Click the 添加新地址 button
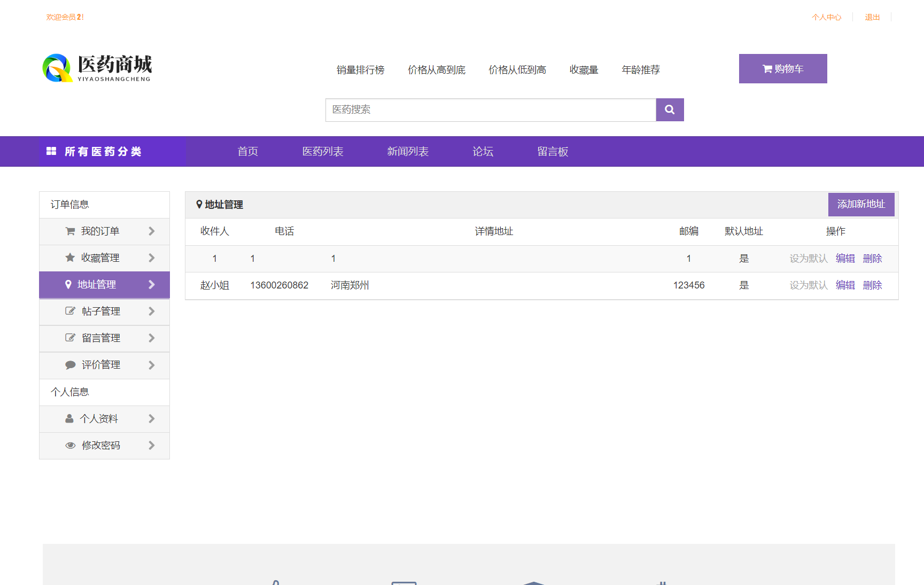This screenshot has width=924, height=585. point(861,204)
